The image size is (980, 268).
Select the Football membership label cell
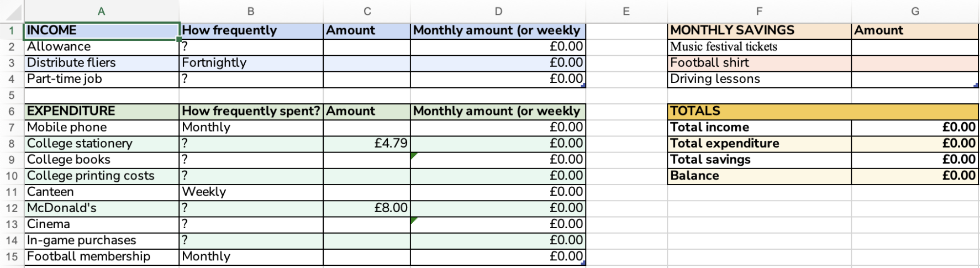[x=102, y=256]
